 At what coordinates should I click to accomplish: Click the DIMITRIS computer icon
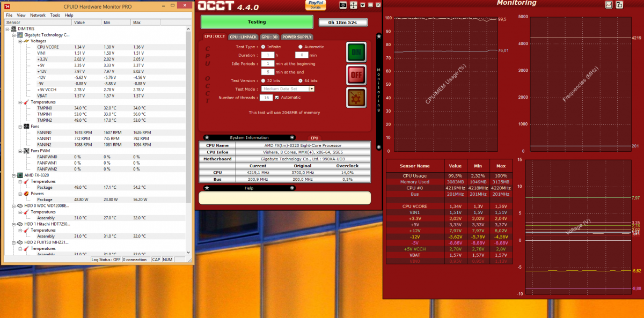(13, 29)
